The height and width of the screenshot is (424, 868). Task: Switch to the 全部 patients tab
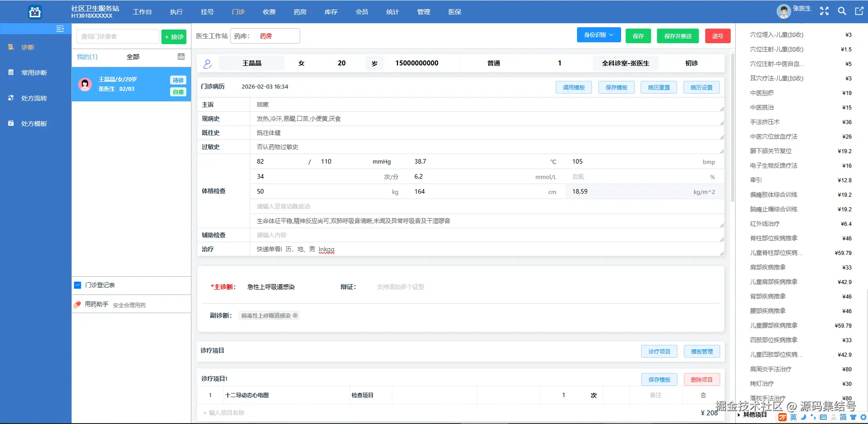(x=133, y=57)
